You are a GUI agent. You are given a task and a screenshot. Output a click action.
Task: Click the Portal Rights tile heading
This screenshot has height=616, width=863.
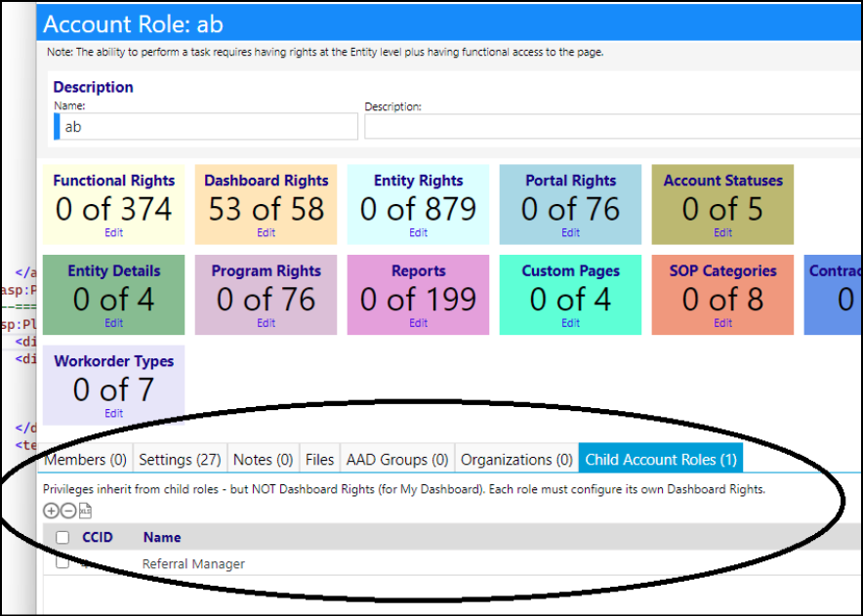tap(571, 181)
